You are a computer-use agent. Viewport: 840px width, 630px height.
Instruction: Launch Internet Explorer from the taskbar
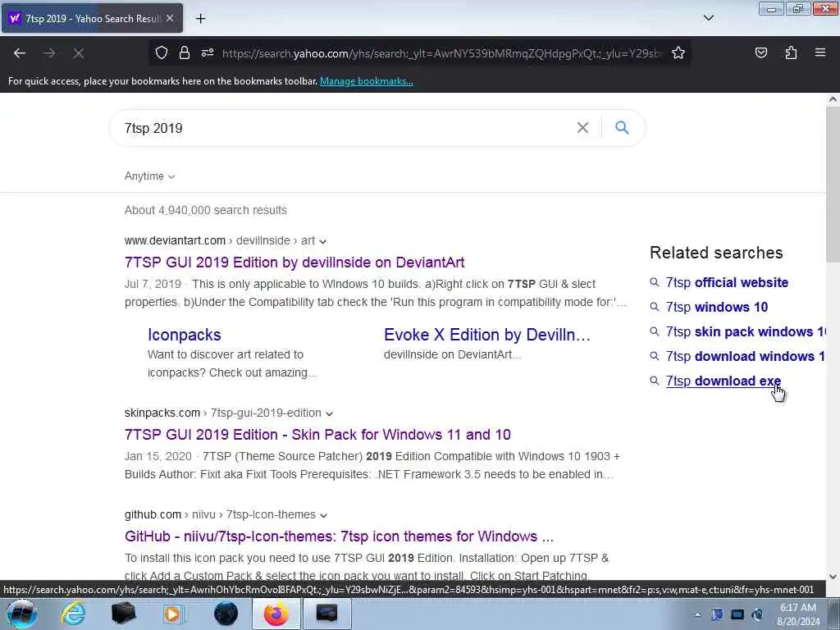coord(73,614)
